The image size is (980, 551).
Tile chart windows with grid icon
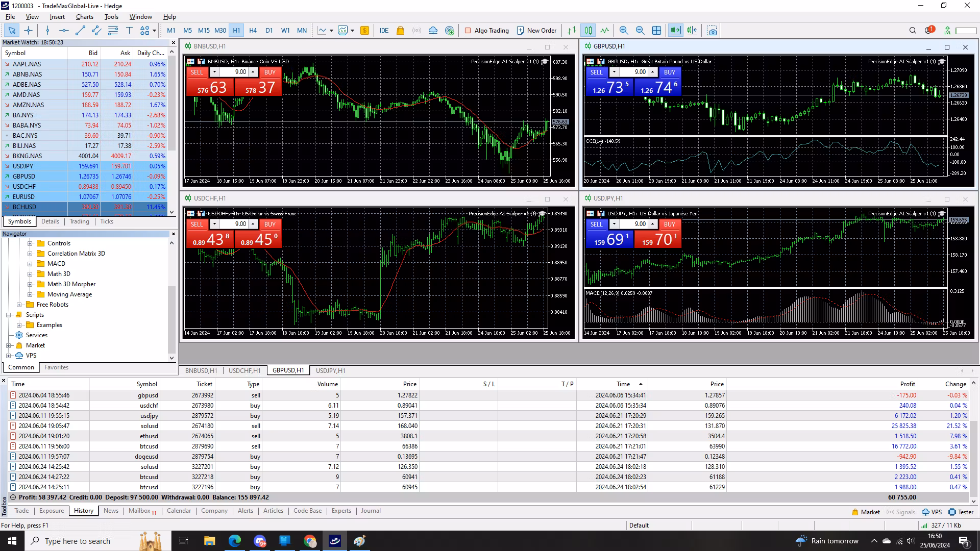click(656, 31)
